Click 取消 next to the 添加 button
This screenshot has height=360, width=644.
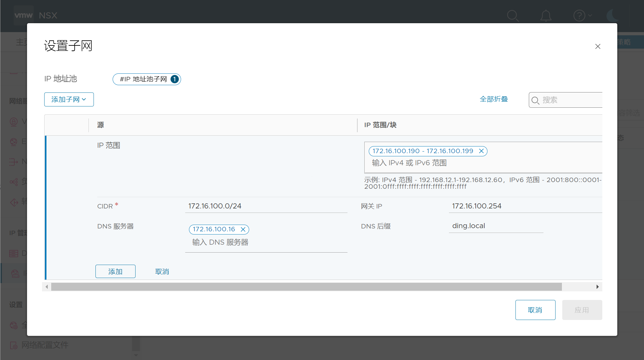point(162,271)
